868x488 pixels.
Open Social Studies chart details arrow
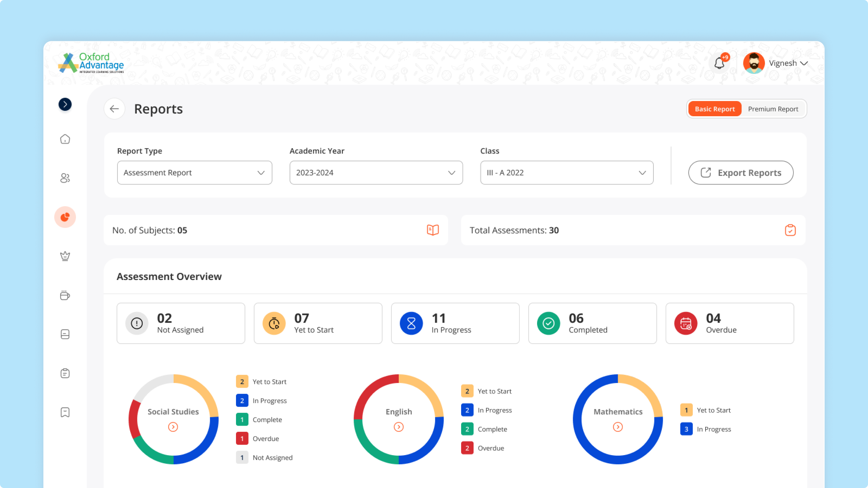(x=173, y=427)
